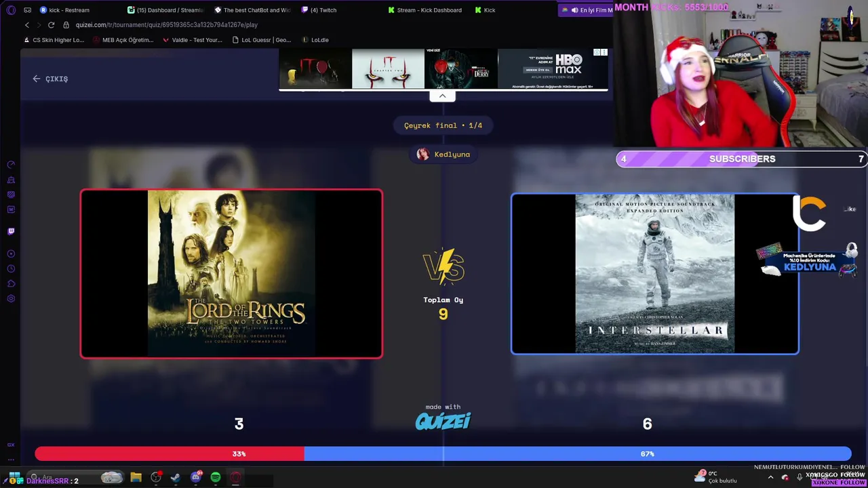Switch to Dashboard / Streamlabs tab

165,10
